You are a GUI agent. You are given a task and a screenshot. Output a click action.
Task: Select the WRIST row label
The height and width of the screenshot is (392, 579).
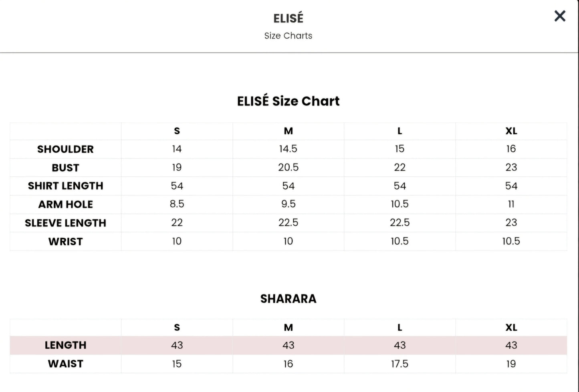(x=65, y=242)
